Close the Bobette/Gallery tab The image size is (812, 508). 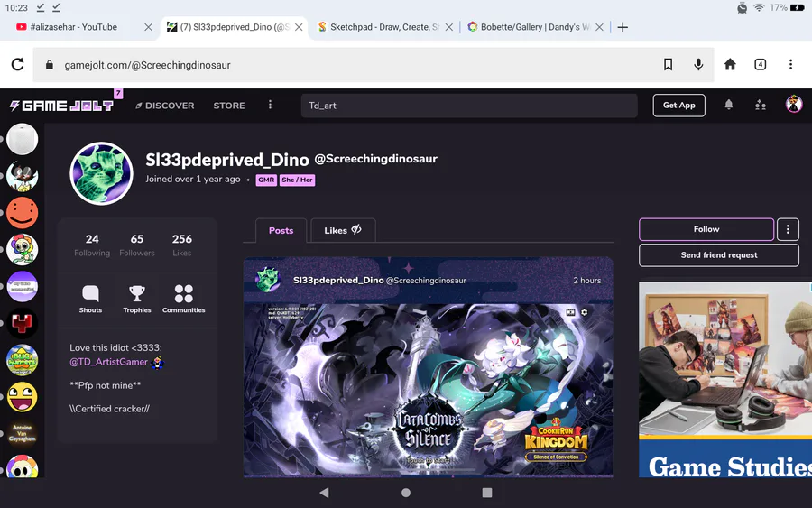599,27
